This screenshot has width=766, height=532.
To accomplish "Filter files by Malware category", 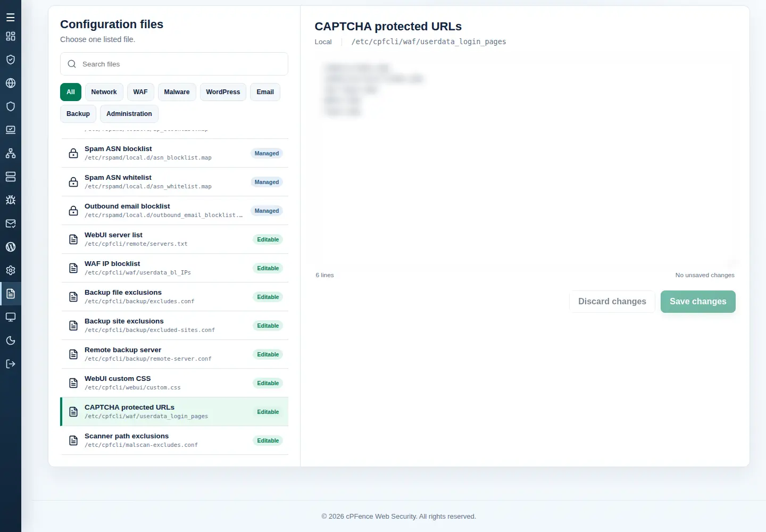I will [x=177, y=92].
